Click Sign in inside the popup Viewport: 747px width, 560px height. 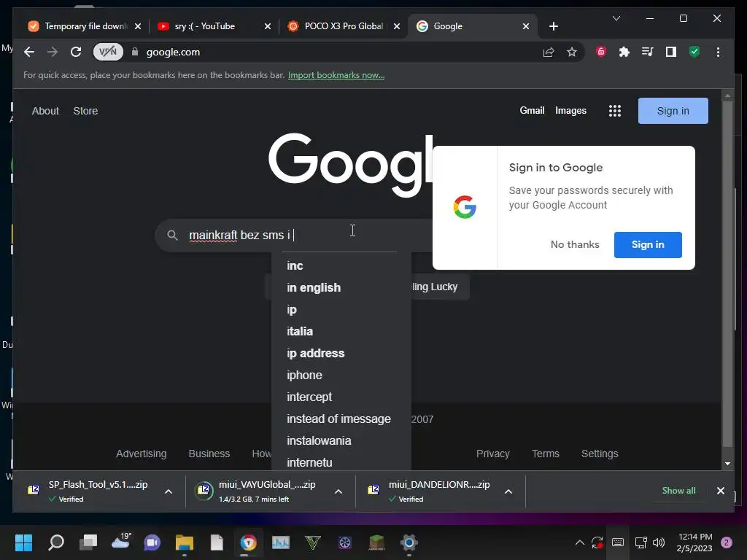pos(648,245)
